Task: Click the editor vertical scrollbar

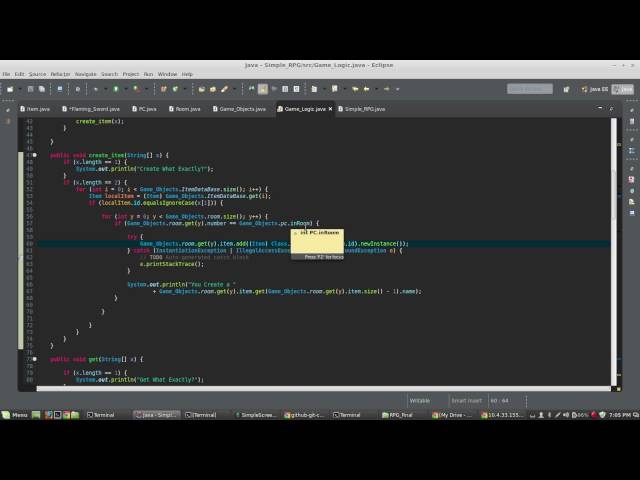Action: pos(613,251)
